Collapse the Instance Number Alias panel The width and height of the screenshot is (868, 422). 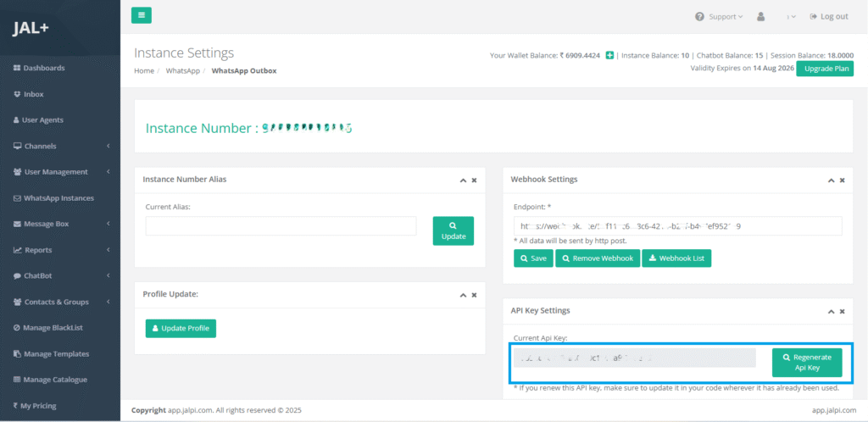pyautogui.click(x=463, y=180)
